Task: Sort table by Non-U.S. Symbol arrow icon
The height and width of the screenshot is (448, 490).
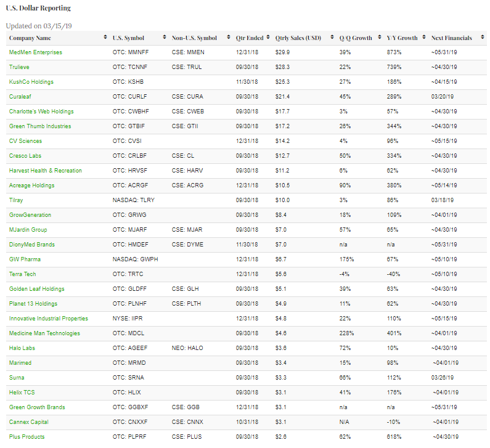Action: (x=227, y=38)
